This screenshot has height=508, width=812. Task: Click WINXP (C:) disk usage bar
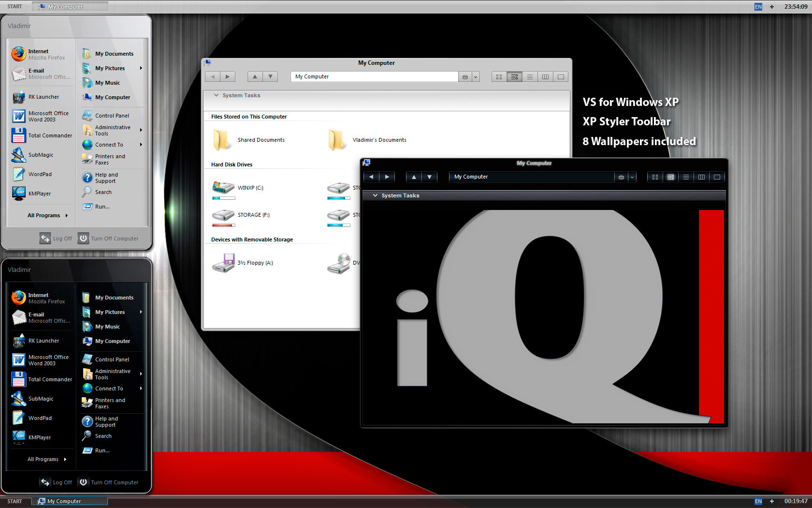[x=224, y=198]
